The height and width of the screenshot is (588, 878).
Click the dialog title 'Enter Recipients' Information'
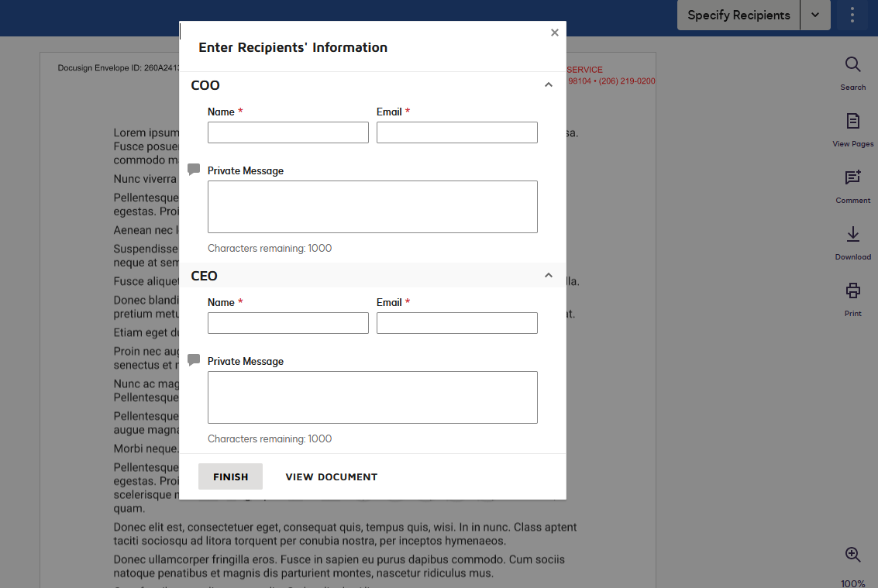(x=293, y=47)
